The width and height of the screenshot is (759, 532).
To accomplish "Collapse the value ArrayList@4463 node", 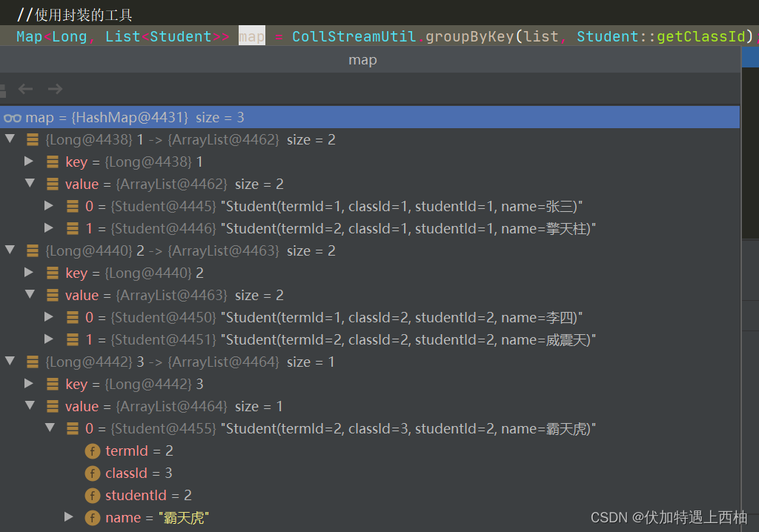I will coord(30,294).
